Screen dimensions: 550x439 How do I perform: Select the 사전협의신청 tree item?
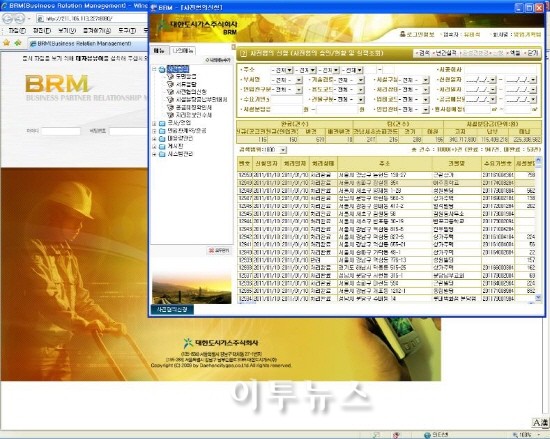191,92
